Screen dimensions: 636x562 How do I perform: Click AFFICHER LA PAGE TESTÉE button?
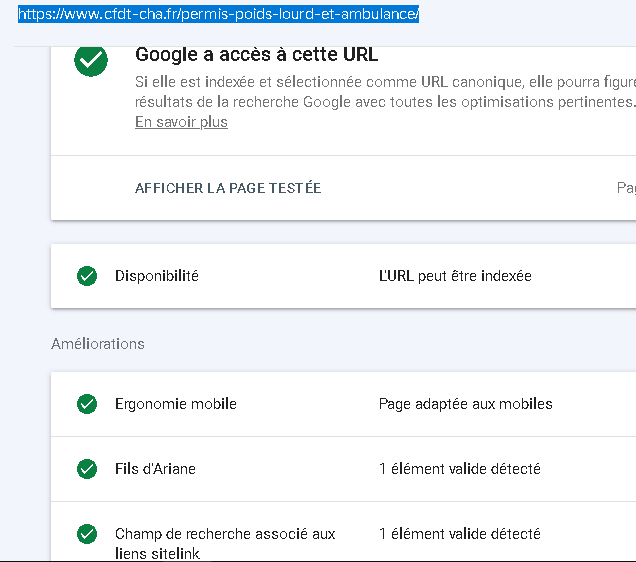click(228, 188)
